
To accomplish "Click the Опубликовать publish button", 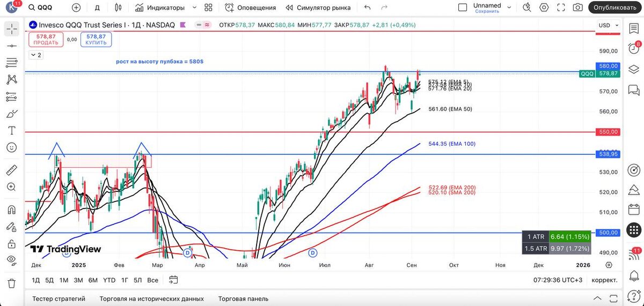I will (x=614, y=8).
